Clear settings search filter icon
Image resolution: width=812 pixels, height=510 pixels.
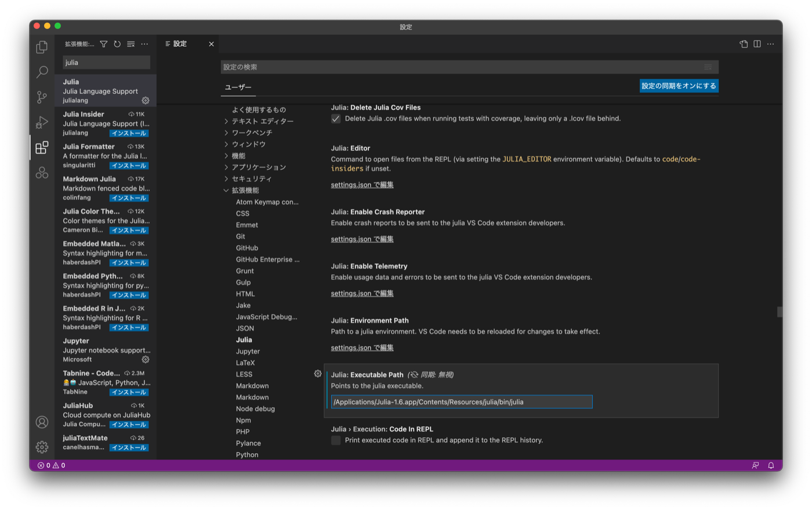point(708,67)
